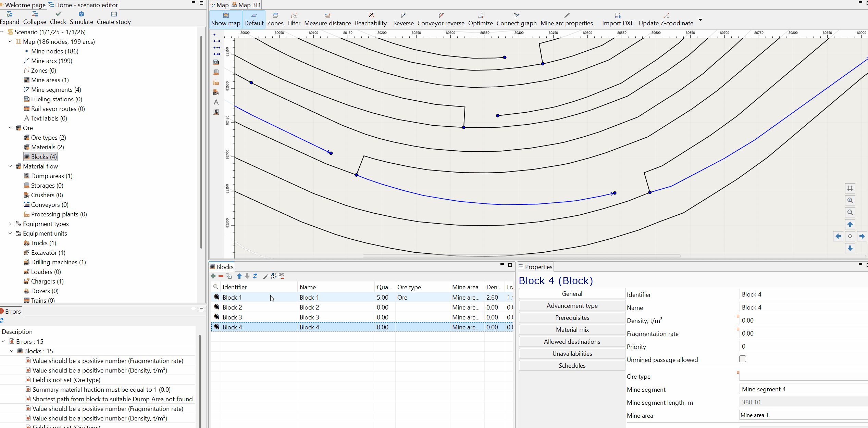This screenshot has width=868, height=428.
Task: Activate Measure distance tool
Action: (327, 20)
